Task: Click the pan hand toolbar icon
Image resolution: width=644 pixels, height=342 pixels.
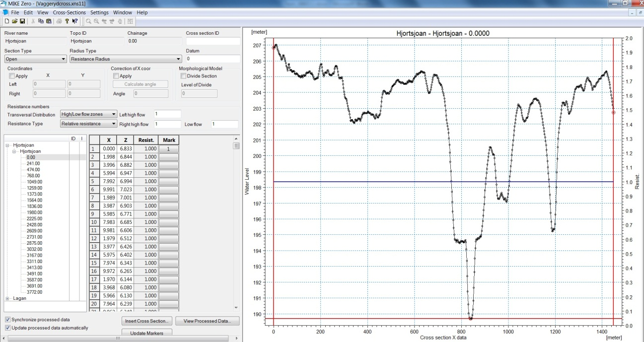Action: pyautogui.click(x=120, y=21)
